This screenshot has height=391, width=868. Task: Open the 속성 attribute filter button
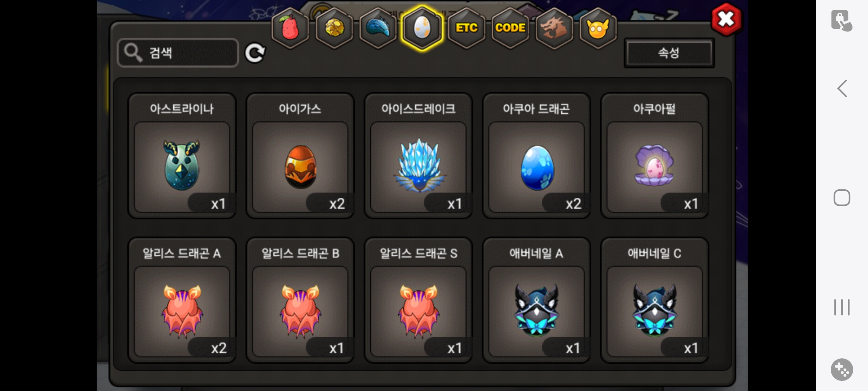[x=669, y=53]
